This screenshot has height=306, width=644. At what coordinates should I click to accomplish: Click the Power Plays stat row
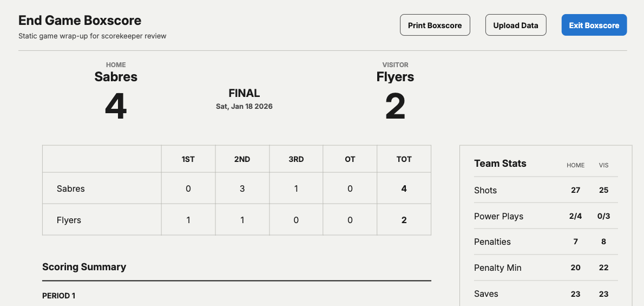tap(546, 216)
